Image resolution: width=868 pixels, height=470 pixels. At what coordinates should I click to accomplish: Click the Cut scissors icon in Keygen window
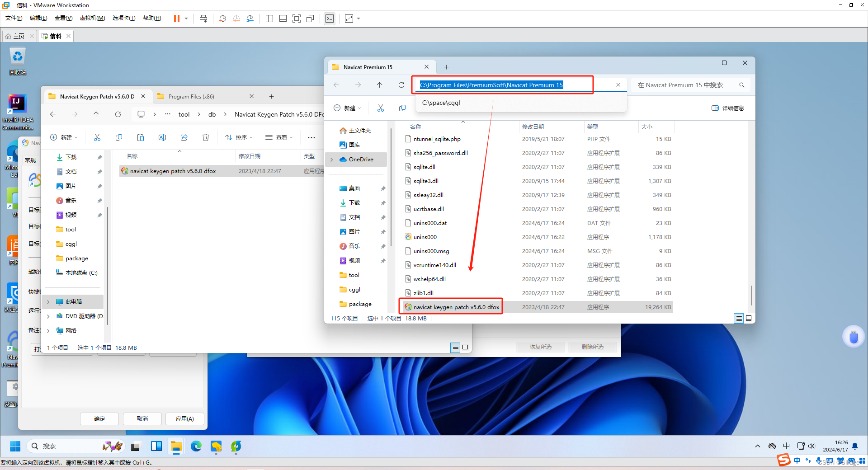97,137
